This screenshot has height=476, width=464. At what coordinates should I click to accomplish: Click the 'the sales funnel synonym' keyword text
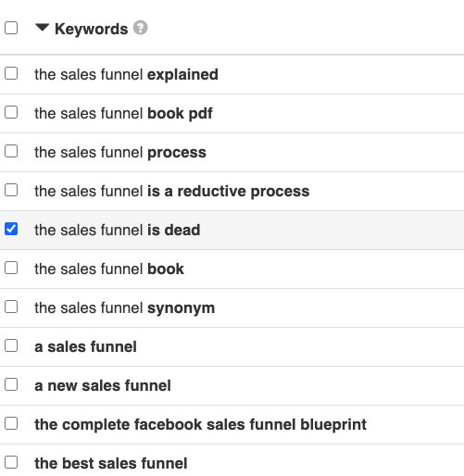125,308
